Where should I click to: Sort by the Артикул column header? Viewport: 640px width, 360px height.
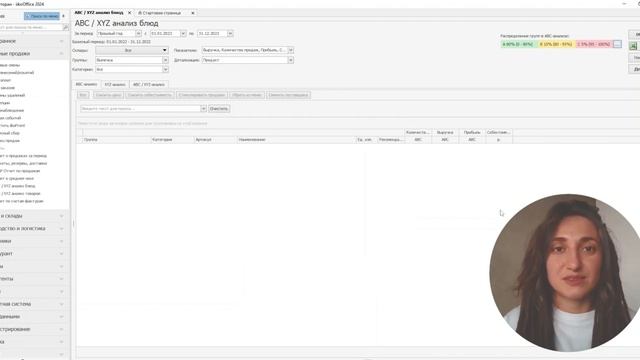[x=216, y=140]
